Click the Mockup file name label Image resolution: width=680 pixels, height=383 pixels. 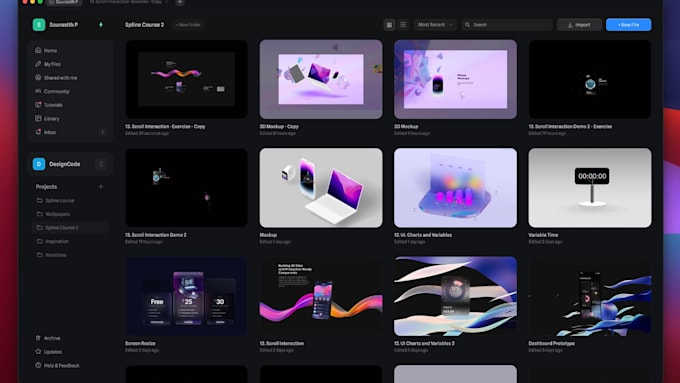[x=268, y=235]
